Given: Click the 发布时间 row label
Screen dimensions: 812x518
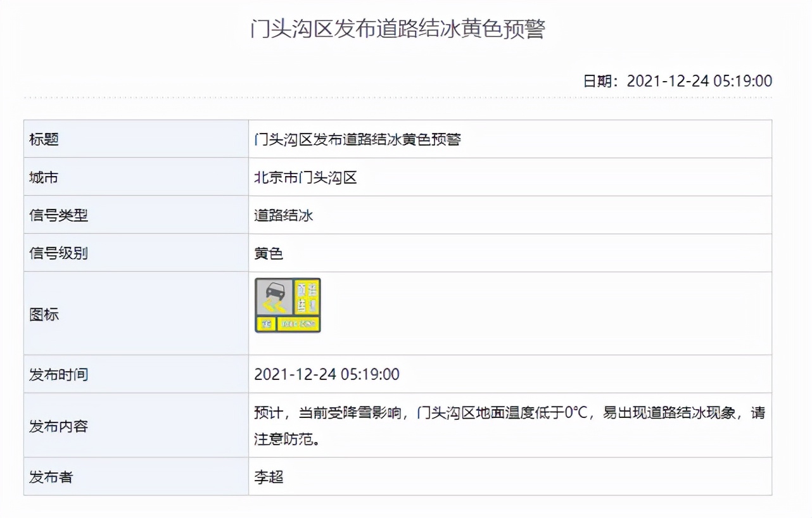Looking at the screenshot, I should (58, 374).
